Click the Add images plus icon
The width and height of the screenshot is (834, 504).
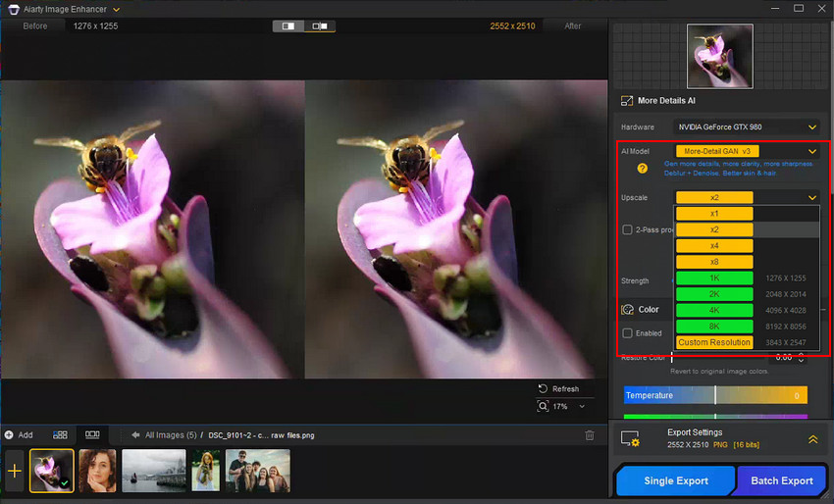click(x=9, y=434)
